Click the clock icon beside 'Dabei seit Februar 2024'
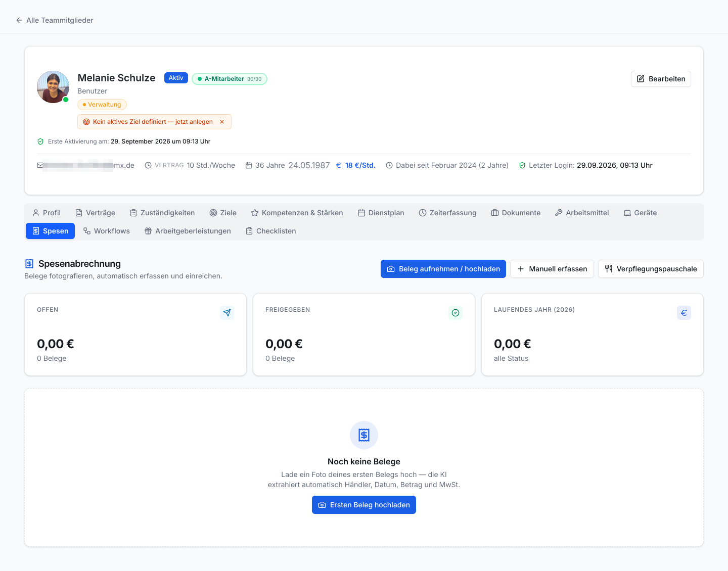Screen dimensions: 728x571 click(x=389, y=165)
